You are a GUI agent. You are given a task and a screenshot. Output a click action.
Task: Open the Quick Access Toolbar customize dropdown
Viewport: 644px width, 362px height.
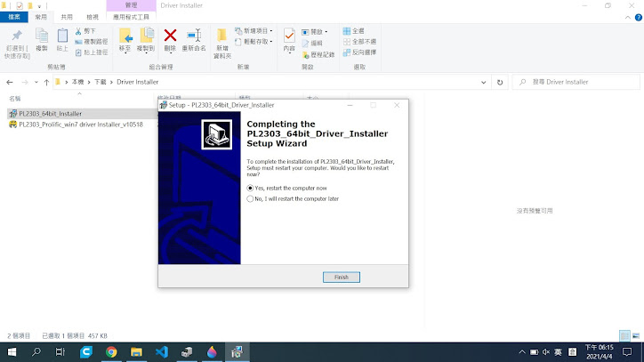(x=39, y=6)
